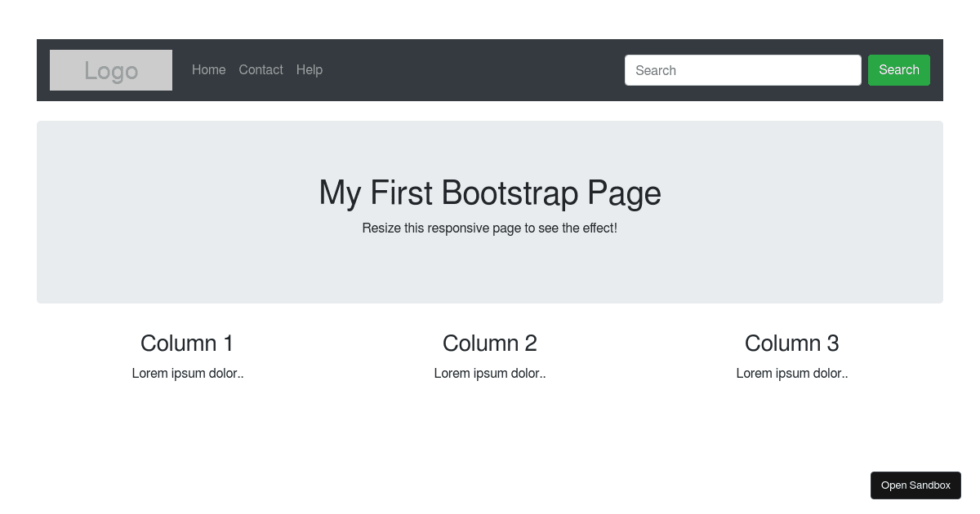Click the Open Sandbox button

coord(915,485)
